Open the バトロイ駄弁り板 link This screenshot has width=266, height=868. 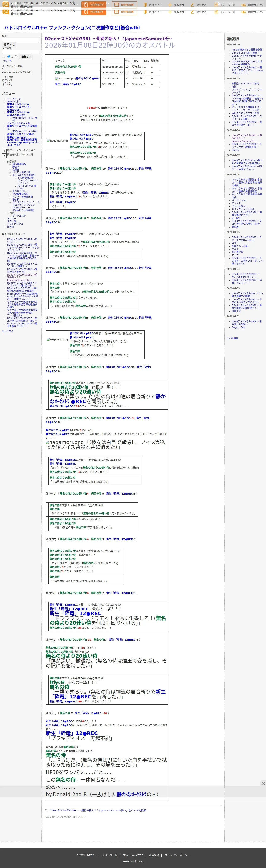[x=22, y=172]
